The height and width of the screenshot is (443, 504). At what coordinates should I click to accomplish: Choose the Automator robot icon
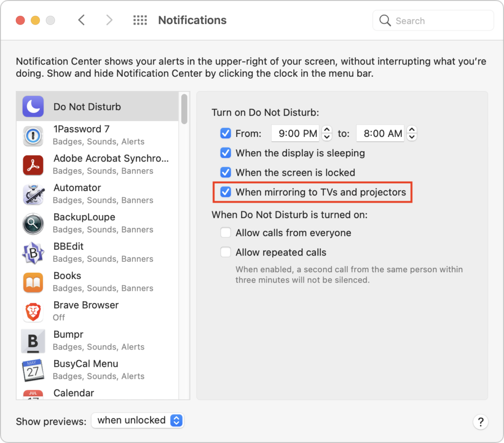[x=33, y=194]
